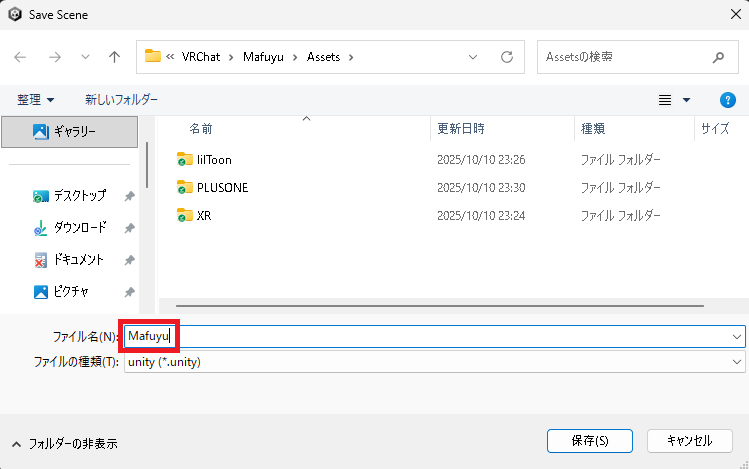Click date 2025/10/10 23:24

(481, 215)
